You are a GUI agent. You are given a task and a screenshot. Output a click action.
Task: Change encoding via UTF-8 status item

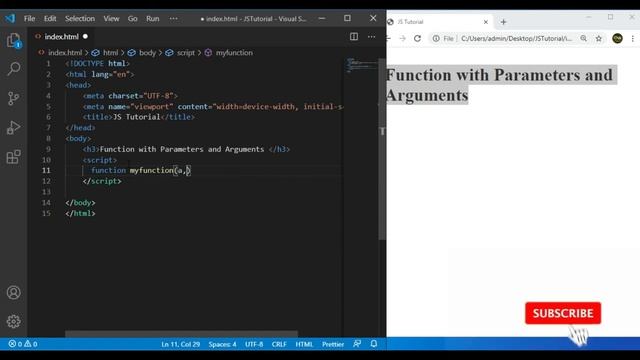[x=254, y=344]
